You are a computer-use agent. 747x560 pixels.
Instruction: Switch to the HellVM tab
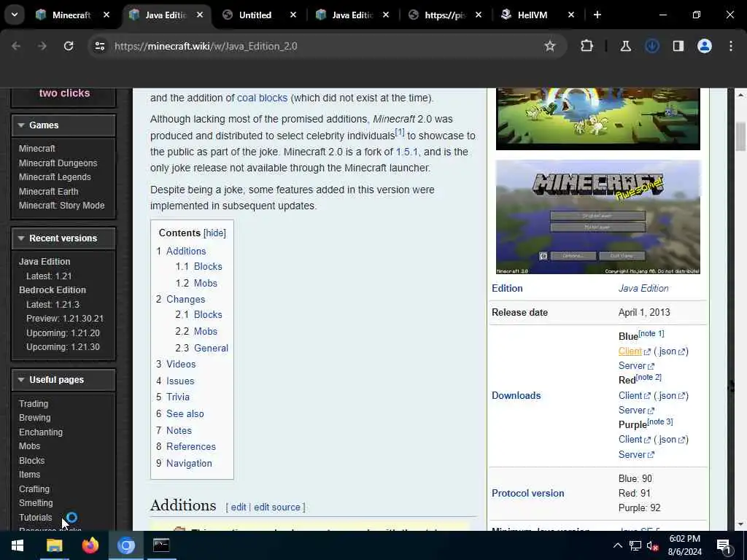tap(532, 15)
